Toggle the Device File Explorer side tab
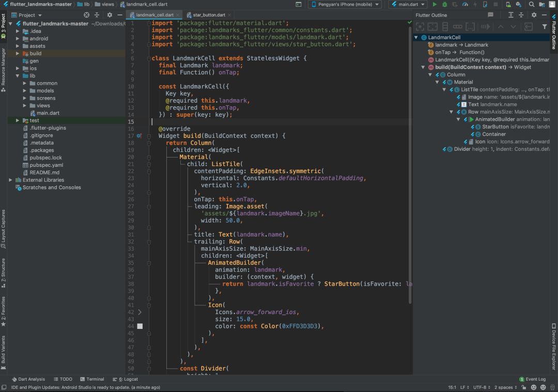 pos(554,347)
